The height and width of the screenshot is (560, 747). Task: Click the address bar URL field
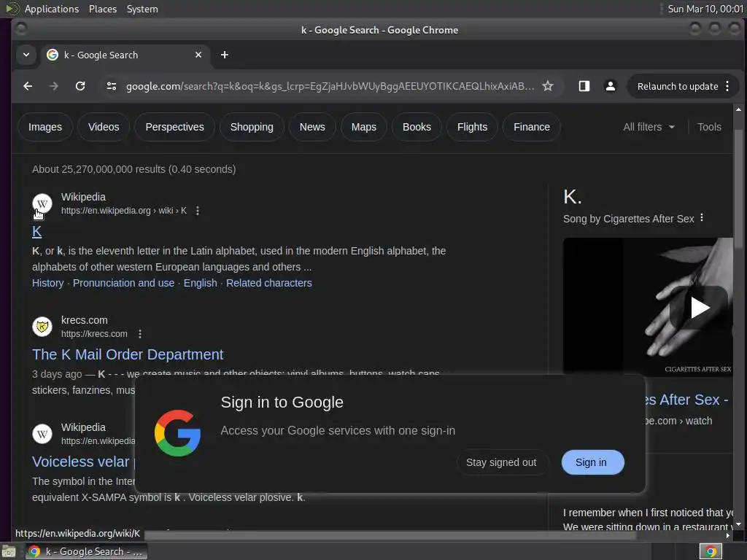click(x=330, y=86)
